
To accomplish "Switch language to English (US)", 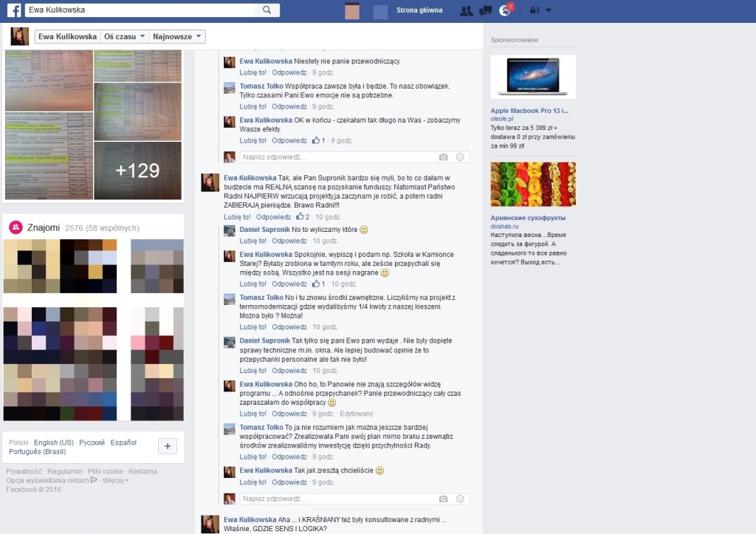I will click(x=54, y=442).
